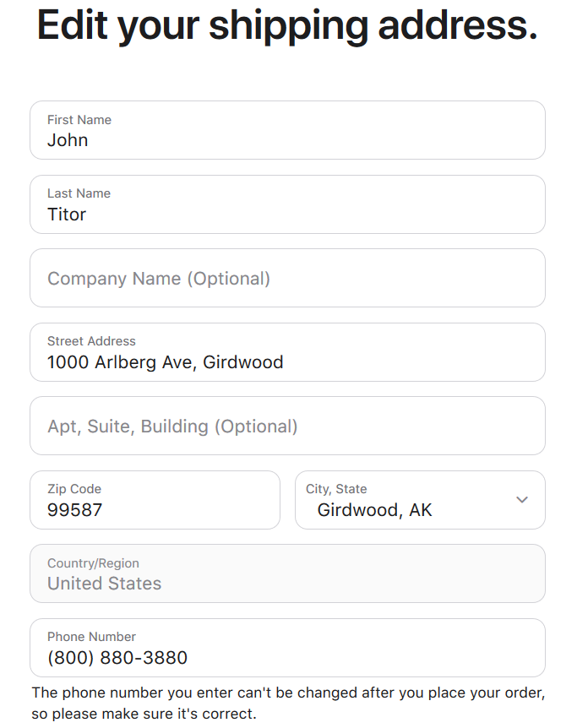Screen dimensions: 577x728
Task: Click the "1000 Arlberg Ave, Girdwood" text
Action: 166,362
